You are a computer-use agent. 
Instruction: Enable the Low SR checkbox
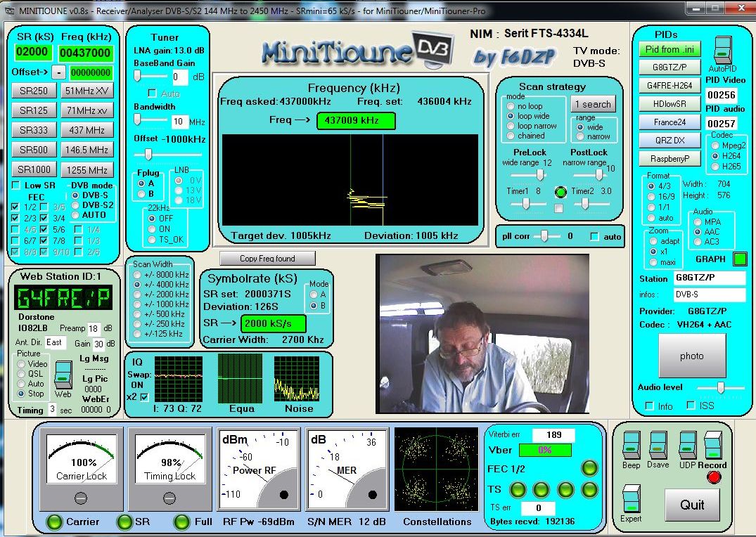16,185
